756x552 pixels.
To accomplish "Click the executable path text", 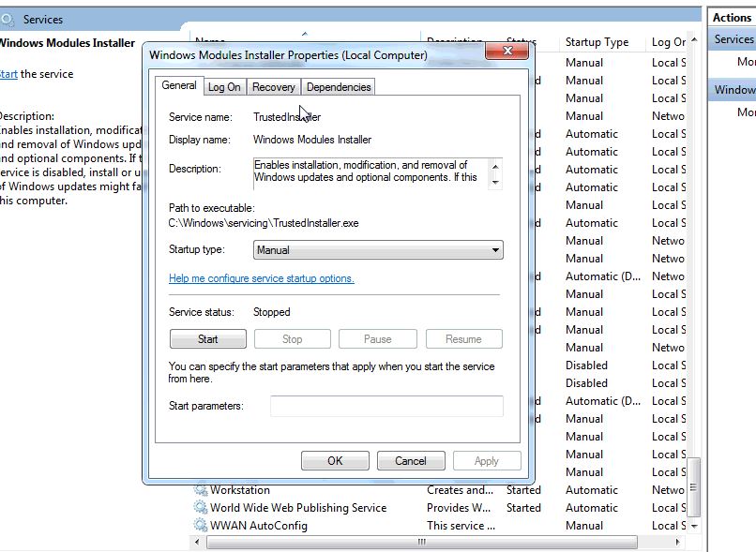I will pyautogui.click(x=264, y=223).
